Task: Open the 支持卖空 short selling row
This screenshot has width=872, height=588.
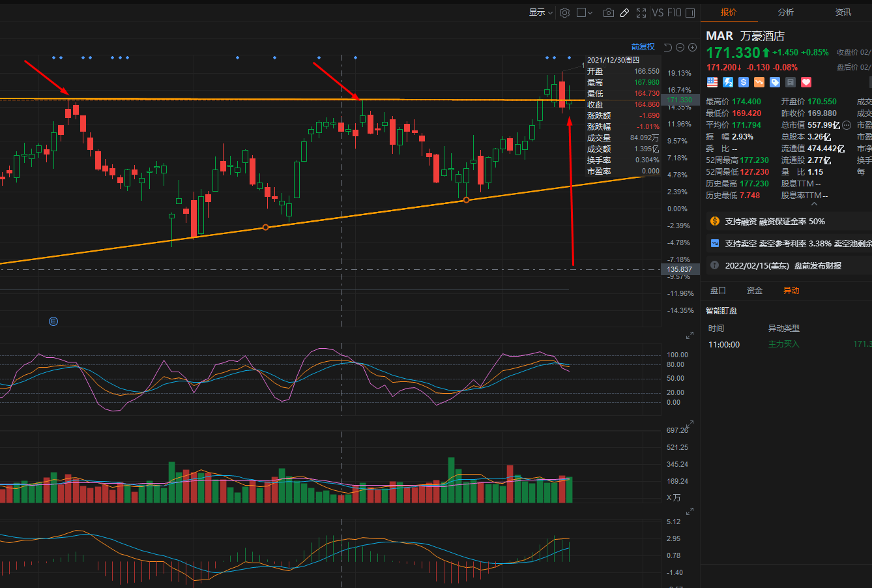Action: (789, 244)
